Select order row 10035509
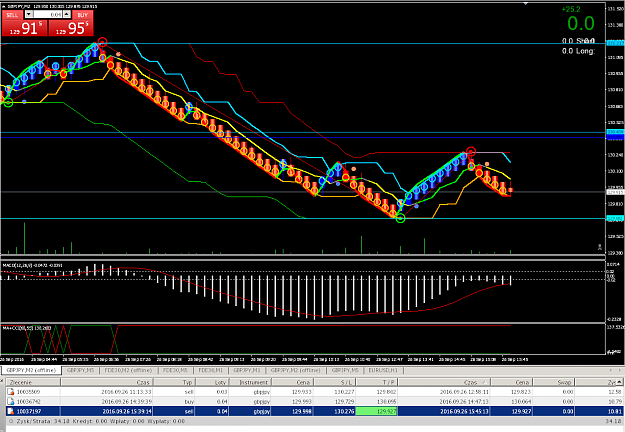The height and width of the screenshot is (432, 625). click(x=315, y=392)
